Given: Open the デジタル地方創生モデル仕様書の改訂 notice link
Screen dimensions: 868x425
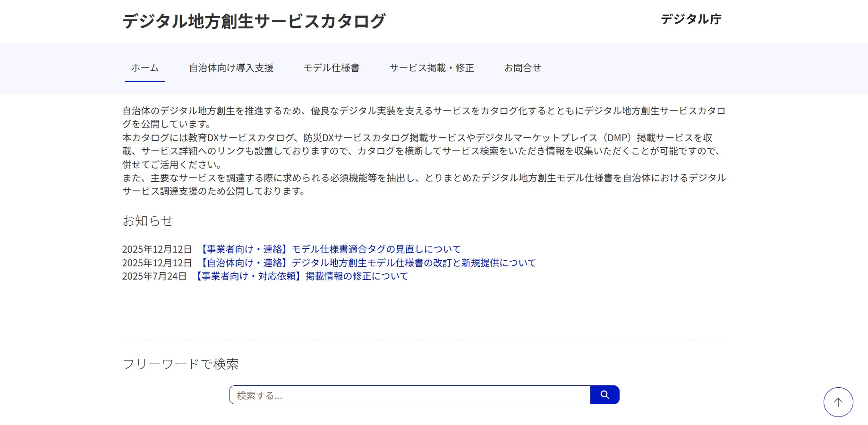Looking at the screenshot, I should tap(366, 263).
